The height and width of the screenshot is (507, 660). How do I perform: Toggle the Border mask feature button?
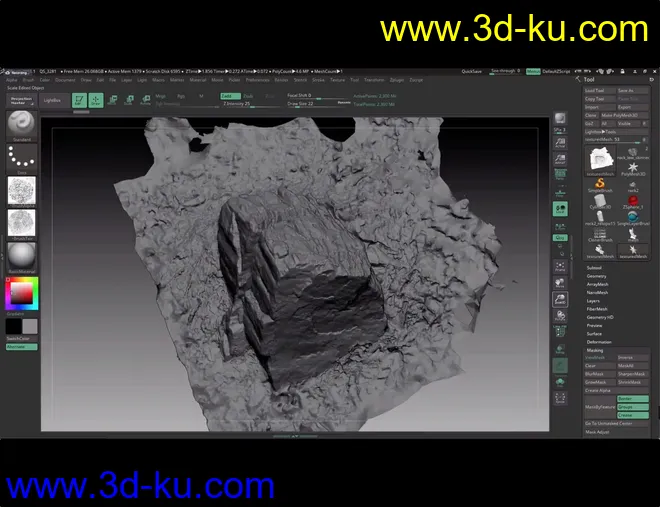tap(633, 398)
